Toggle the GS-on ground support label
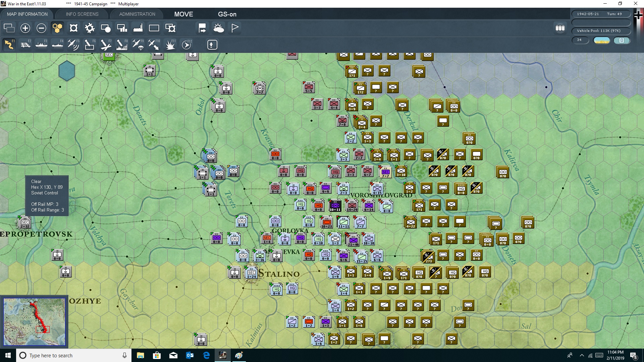The width and height of the screenshot is (644, 362). [x=227, y=14]
